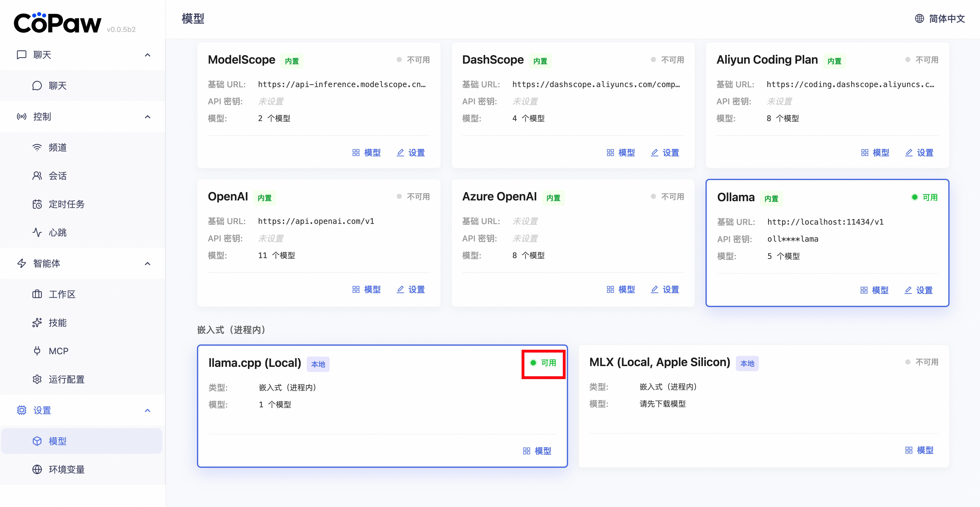
Task: Select the 会话 sessions menu item
Action: pyautogui.click(x=57, y=176)
